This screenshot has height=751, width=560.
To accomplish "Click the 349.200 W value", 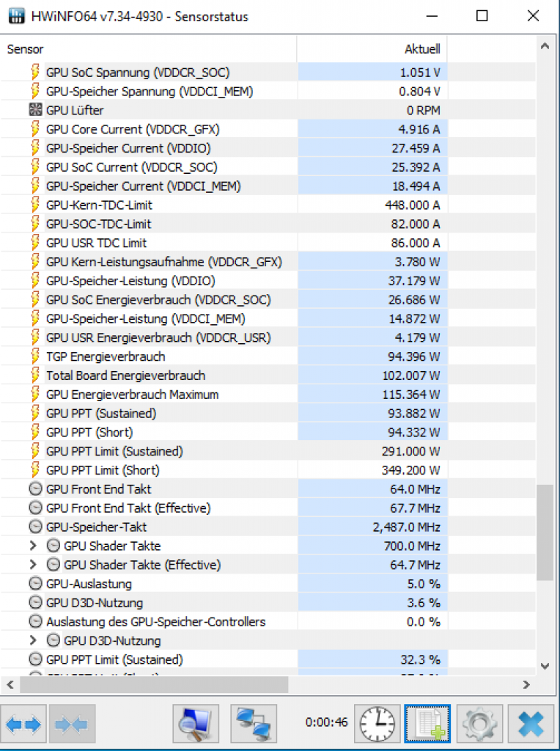I will tap(410, 470).
